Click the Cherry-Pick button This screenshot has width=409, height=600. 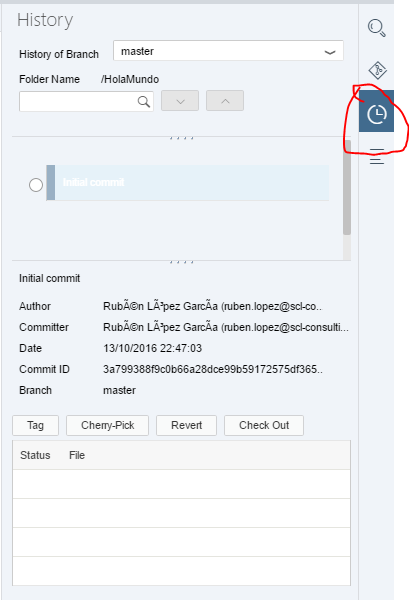pyautogui.click(x=108, y=426)
